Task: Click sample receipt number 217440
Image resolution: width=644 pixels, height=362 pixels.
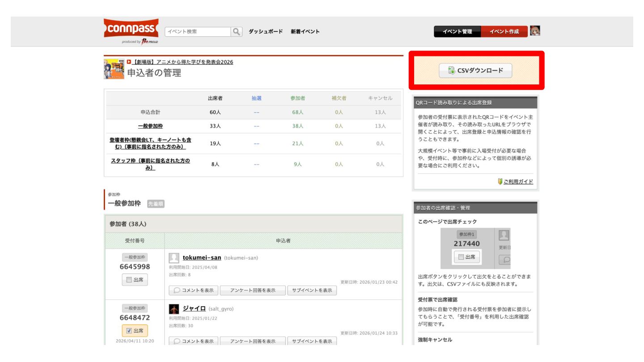Action: (466, 244)
